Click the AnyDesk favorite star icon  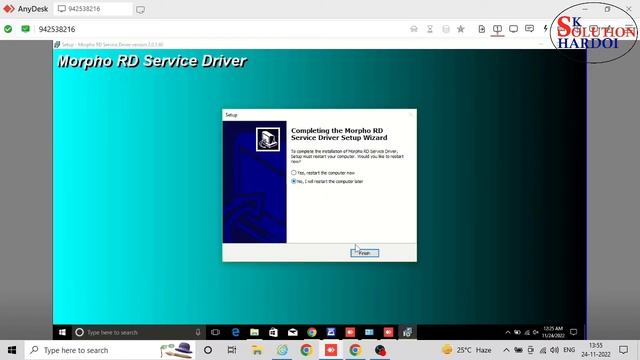click(461, 29)
